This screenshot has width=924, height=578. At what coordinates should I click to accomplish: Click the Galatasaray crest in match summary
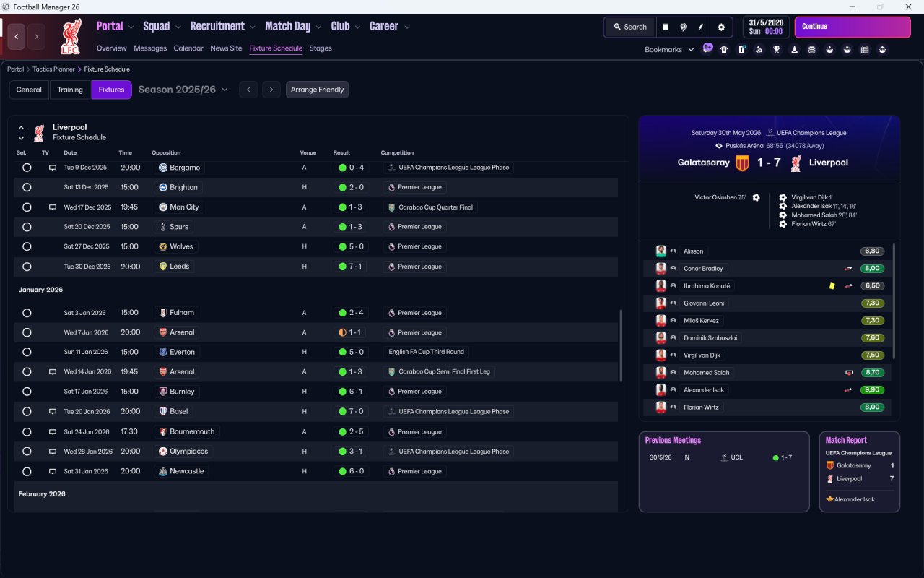[742, 163]
